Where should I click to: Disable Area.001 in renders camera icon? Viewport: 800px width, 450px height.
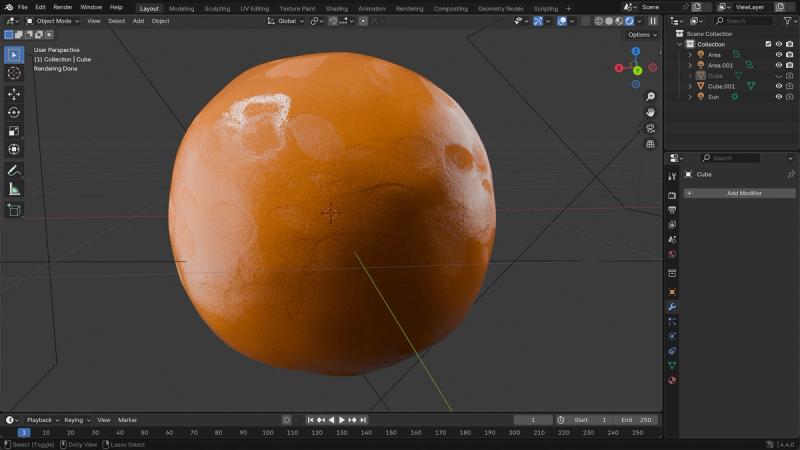click(789, 65)
